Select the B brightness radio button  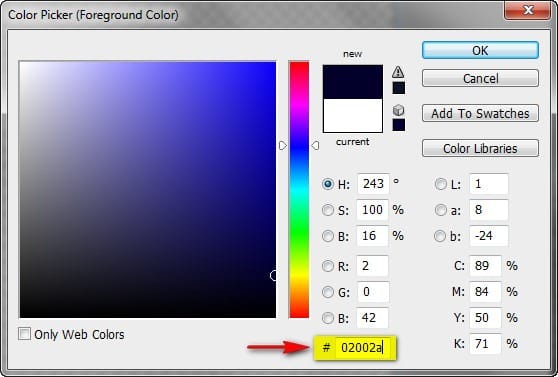[x=327, y=236]
